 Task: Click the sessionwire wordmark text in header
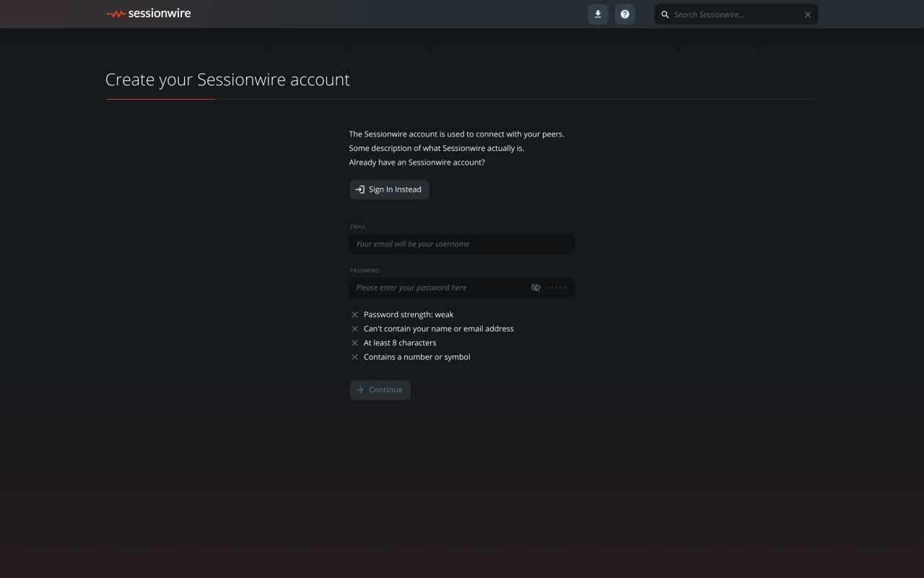pos(160,14)
